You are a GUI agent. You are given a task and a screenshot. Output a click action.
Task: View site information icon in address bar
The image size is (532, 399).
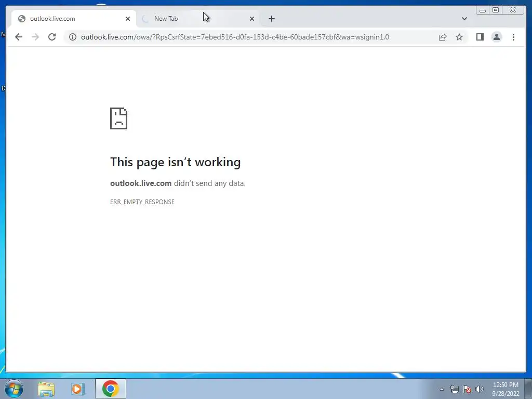[x=73, y=37]
